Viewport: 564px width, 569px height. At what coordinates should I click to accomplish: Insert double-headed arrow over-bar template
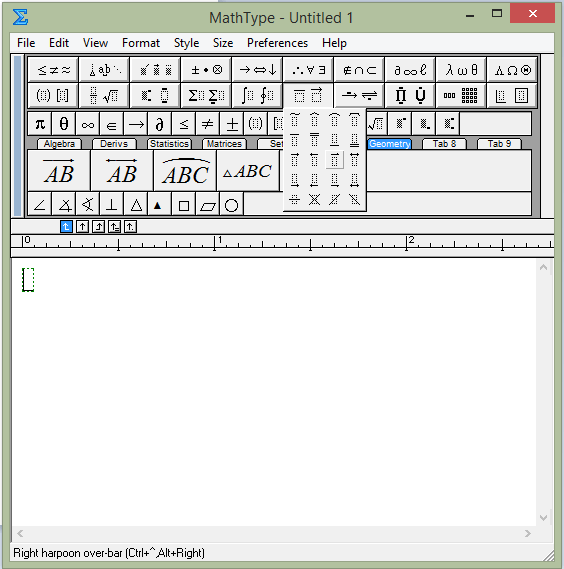[355, 160]
